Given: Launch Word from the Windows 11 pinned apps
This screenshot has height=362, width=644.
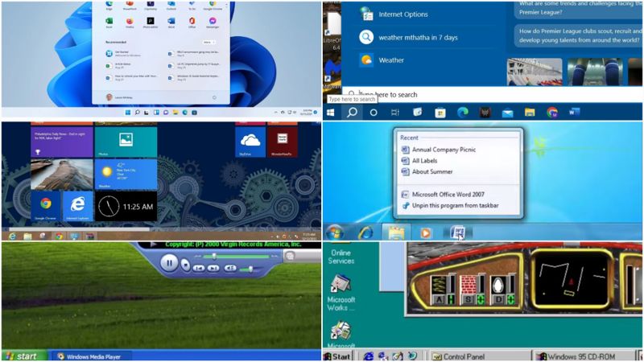Looking at the screenshot, I should tap(171, 21).
